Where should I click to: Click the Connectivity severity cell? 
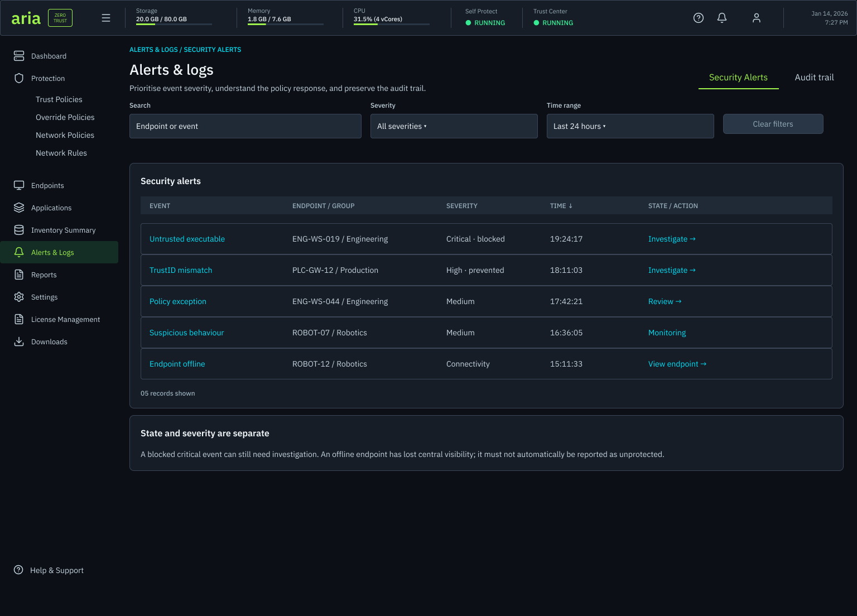click(468, 364)
